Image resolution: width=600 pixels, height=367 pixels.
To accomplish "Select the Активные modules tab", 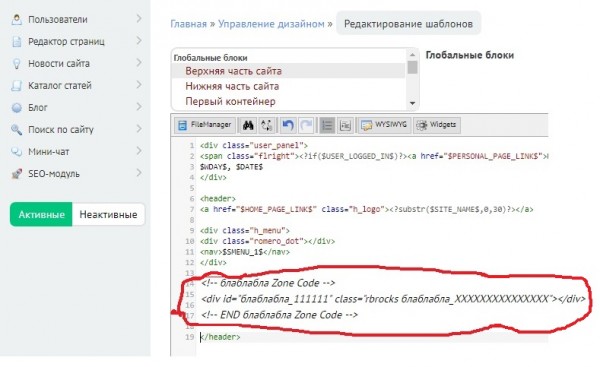I will click(x=41, y=214).
